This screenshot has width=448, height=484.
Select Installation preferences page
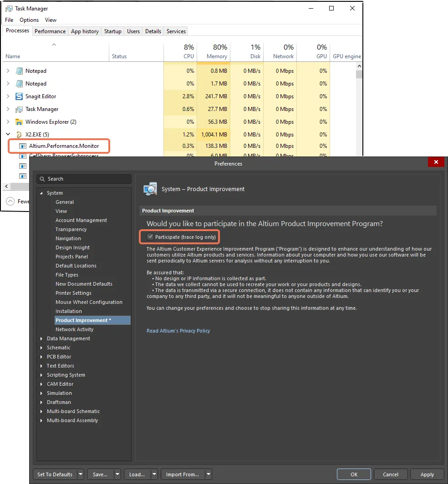pos(69,312)
